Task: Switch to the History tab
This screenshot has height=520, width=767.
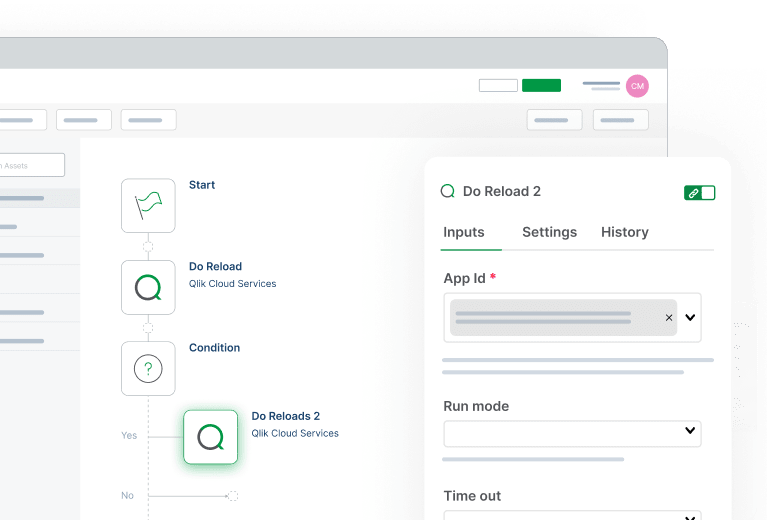Action: click(x=625, y=232)
